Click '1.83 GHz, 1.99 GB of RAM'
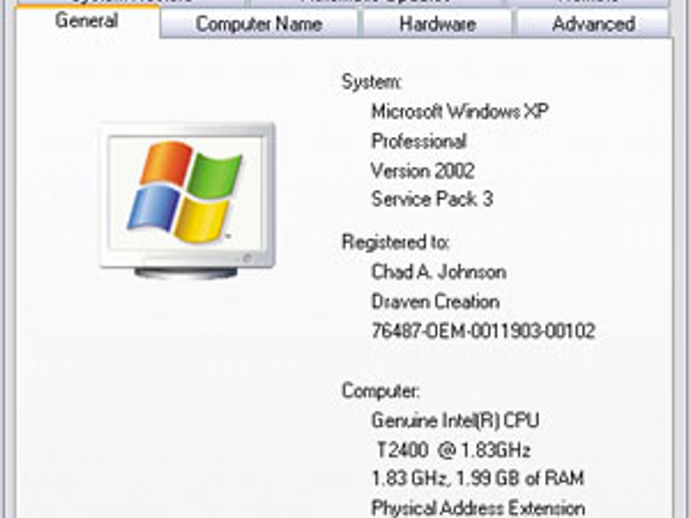The height and width of the screenshot is (518, 690). (x=477, y=478)
